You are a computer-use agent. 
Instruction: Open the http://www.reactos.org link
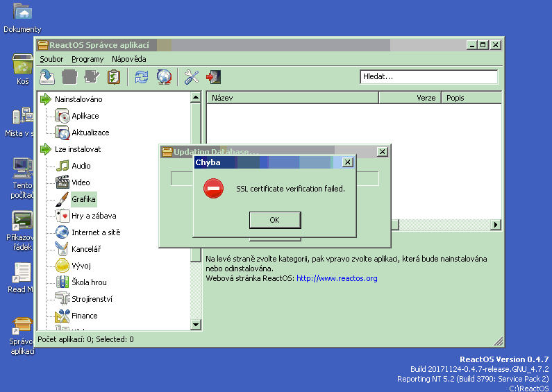coord(337,278)
